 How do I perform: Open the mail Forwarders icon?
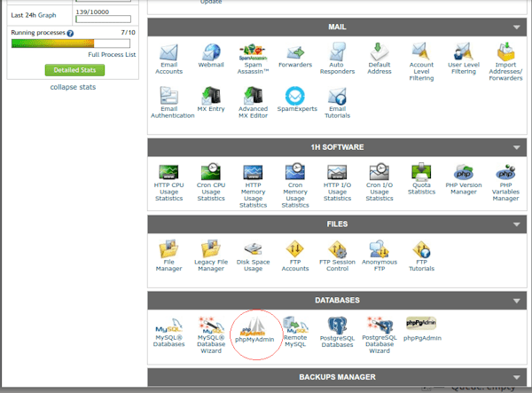click(295, 57)
